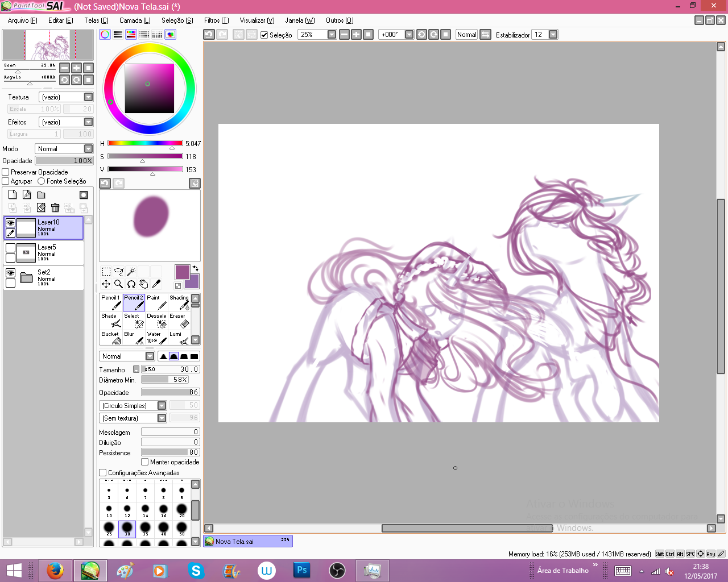Select the Bucket fill tool

111,338
